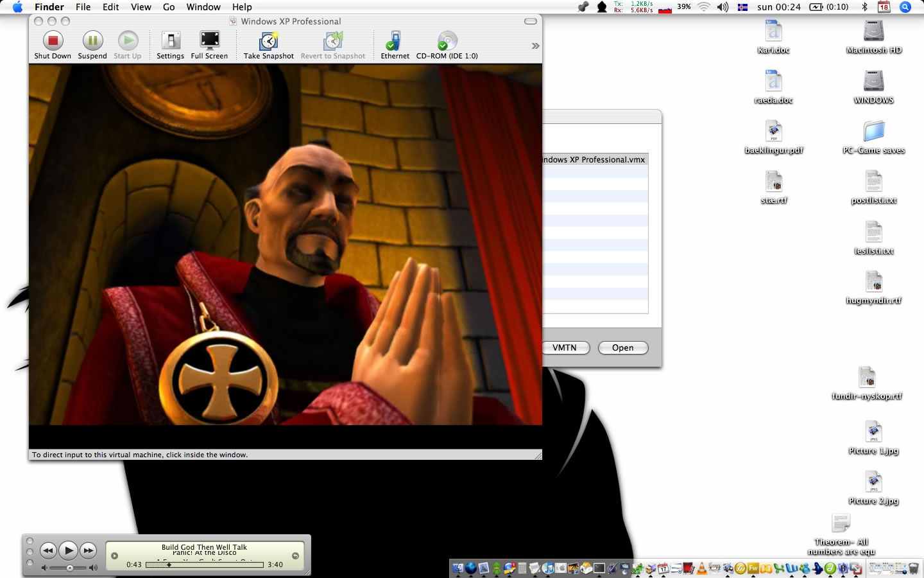The width and height of the screenshot is (924, 578).
Task: Open VLC cone icon in the Dock
Action: (701, 568)
